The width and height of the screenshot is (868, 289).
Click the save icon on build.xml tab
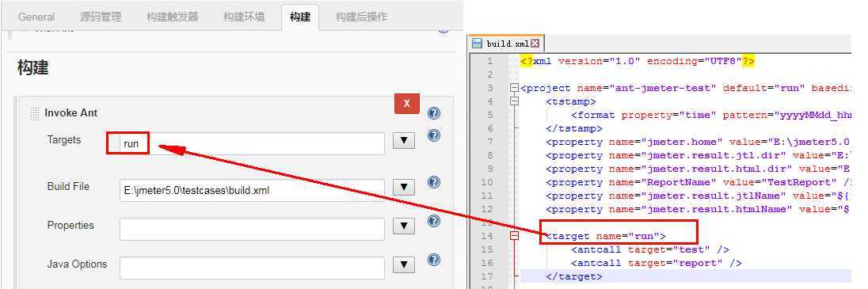[478, 44]
